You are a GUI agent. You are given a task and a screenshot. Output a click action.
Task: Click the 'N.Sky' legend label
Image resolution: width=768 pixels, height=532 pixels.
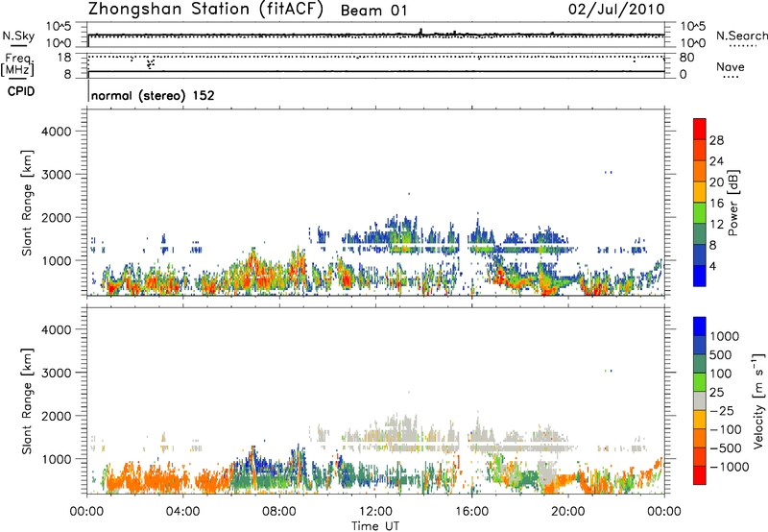click(x=18, y=36)
